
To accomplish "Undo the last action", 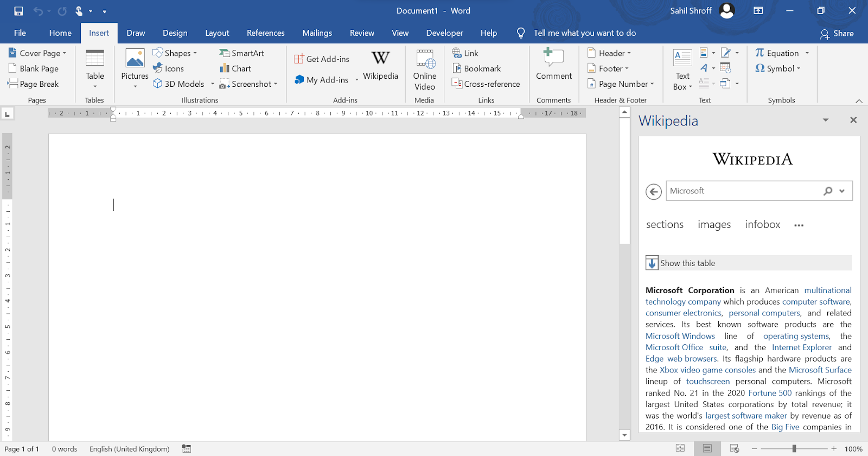I will [x=38, y=11].
